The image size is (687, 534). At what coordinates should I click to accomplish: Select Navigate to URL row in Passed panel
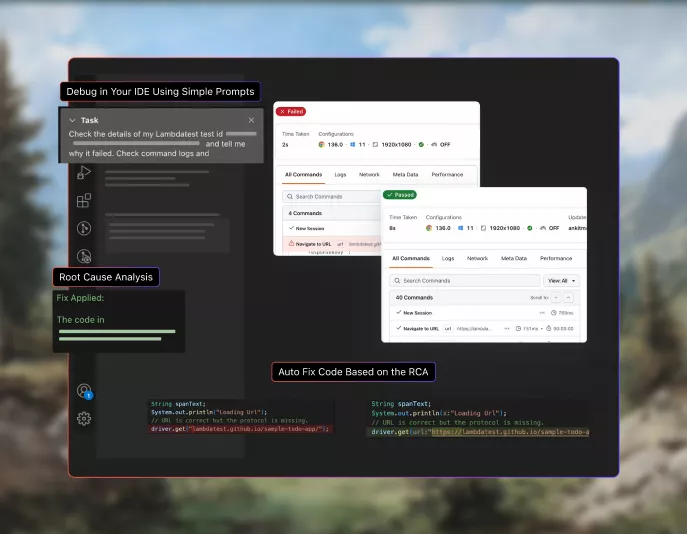click(x=484, y=328)
